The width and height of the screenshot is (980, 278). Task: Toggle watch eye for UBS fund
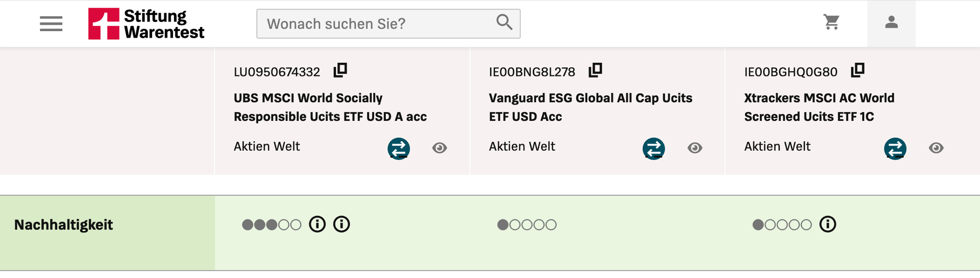439,148
